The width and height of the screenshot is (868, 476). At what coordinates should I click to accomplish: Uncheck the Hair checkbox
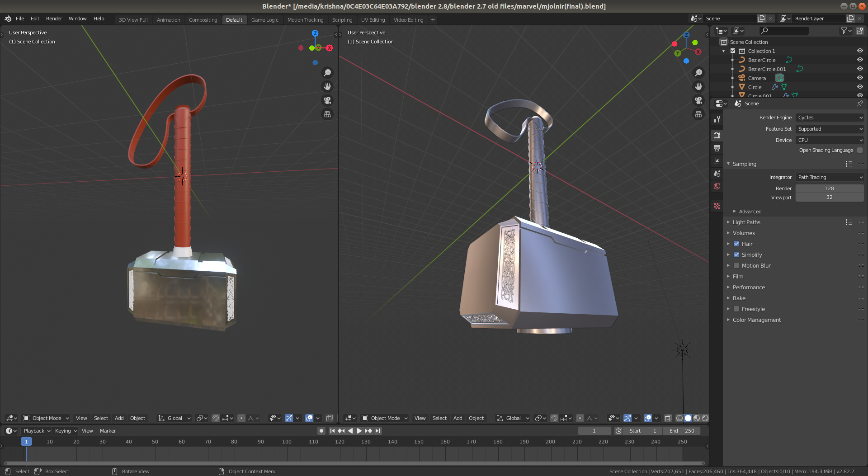pyautogui.click(x=736, y=244)
